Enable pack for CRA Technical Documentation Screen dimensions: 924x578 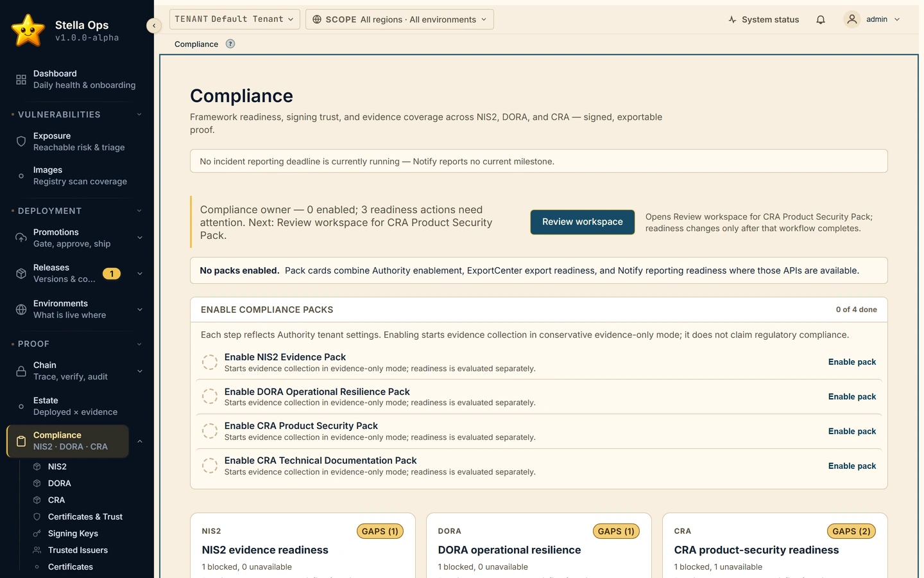point(852,466)
